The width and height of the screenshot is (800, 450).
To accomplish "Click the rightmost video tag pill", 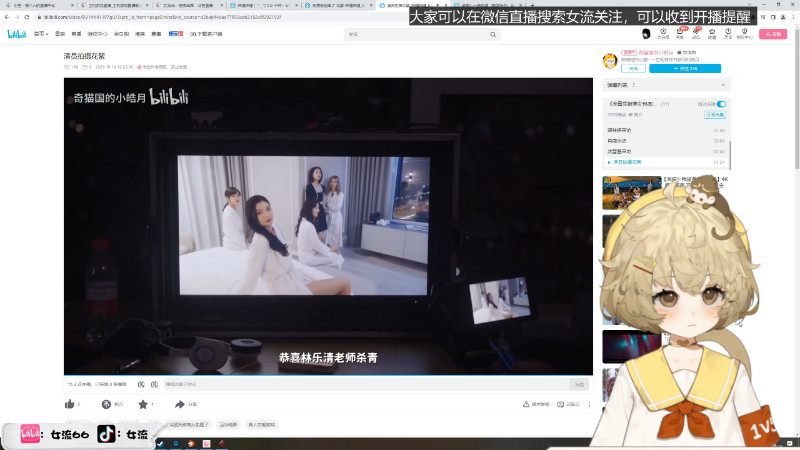I will click(x=262, y=424).
